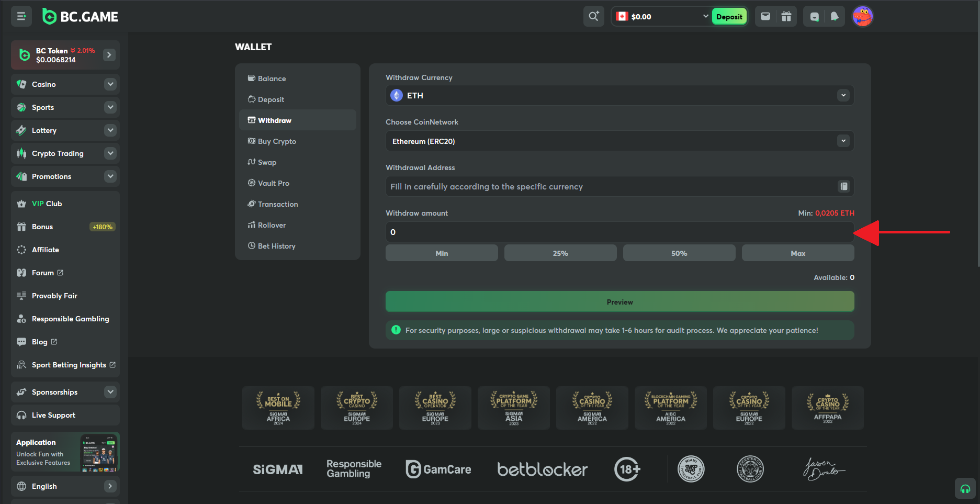Screen dimensions: 980x504
Task: Open the Ethereum (ERC20) network dropdown
Action: tap(620, 141)
